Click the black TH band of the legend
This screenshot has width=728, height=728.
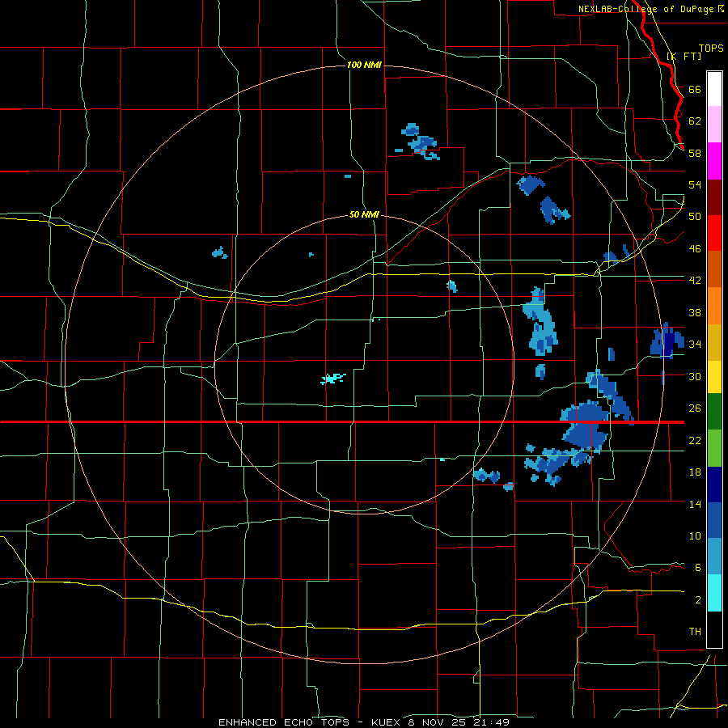(x=714, y=629)
